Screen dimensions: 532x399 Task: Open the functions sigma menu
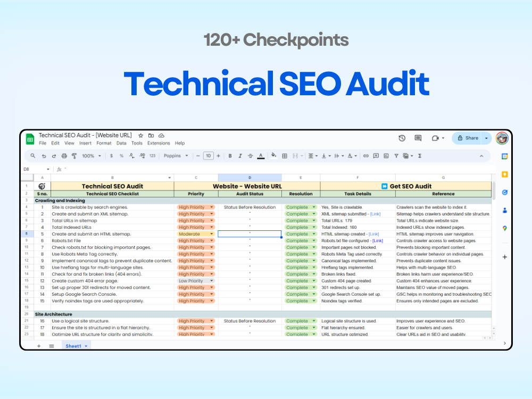420,156
